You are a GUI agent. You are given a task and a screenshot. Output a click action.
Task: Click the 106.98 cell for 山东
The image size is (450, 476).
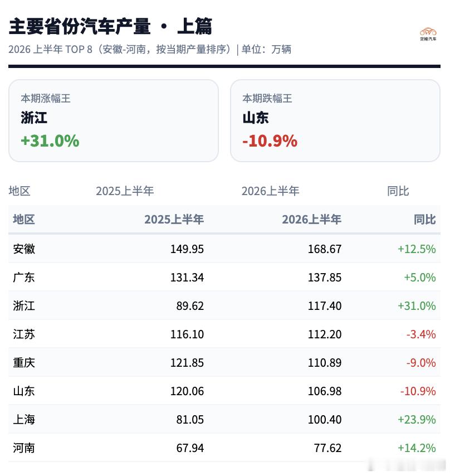325,391
